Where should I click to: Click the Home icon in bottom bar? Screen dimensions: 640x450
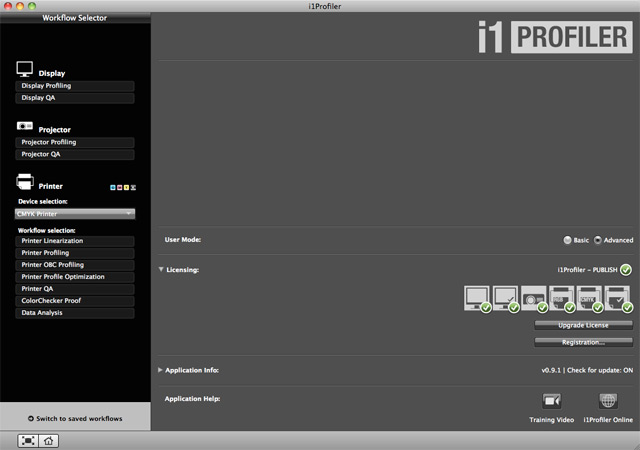49,441
